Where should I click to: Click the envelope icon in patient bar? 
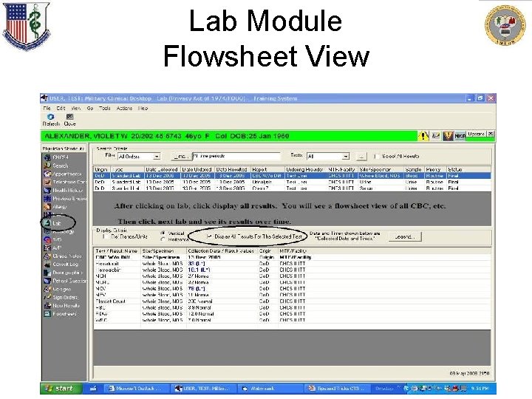pyautogui.click(x=436, y=136)
